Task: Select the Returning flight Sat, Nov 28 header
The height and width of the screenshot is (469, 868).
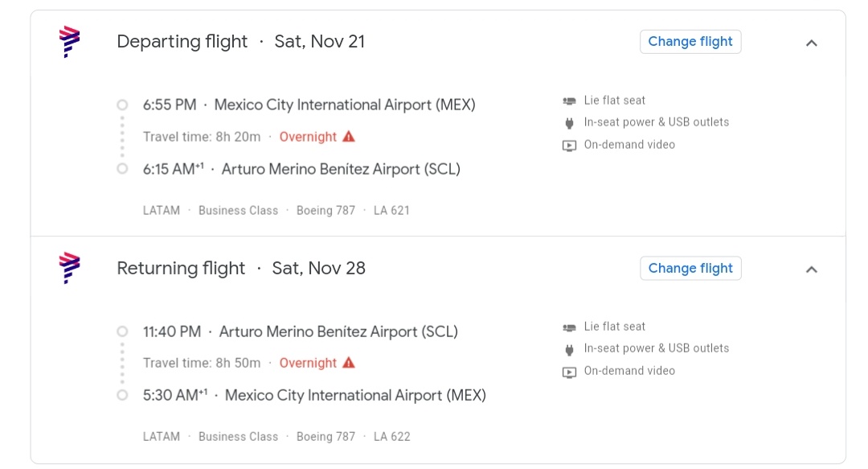Action: (x=240, y=268)
